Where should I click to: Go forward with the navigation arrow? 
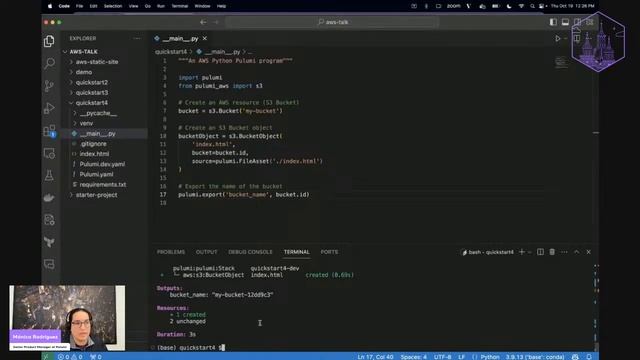[x=216, y=22]
